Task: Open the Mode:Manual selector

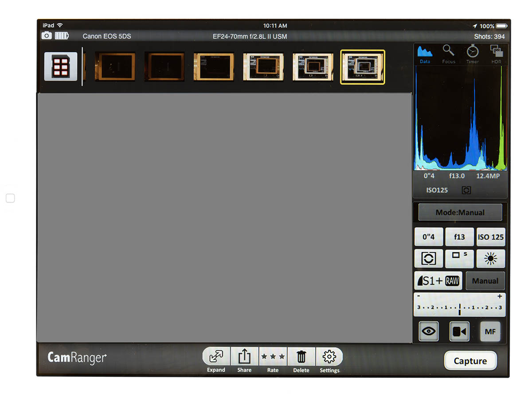Action: 460,212
